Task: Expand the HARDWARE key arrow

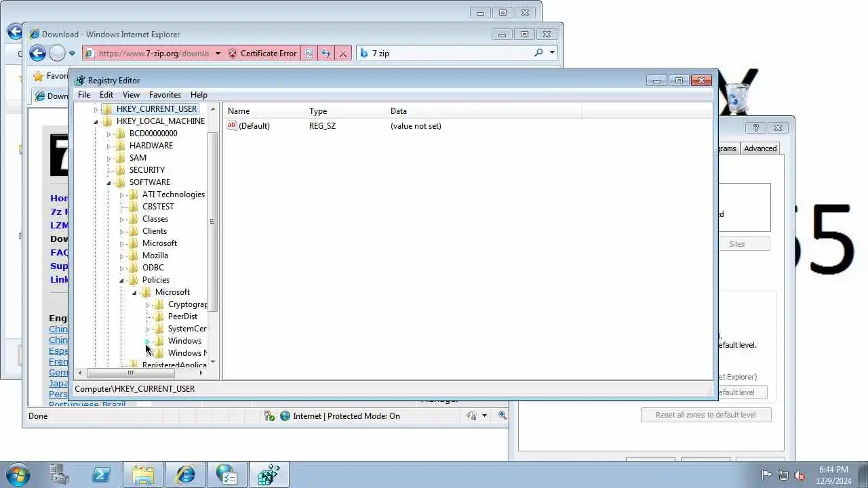Action: pos(108,146)
